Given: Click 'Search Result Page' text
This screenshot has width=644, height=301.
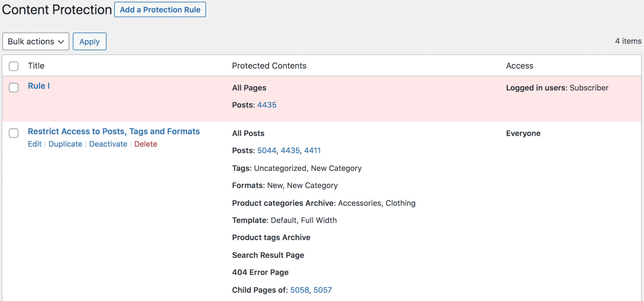Looking at the screenshot, I should point(268,255).
